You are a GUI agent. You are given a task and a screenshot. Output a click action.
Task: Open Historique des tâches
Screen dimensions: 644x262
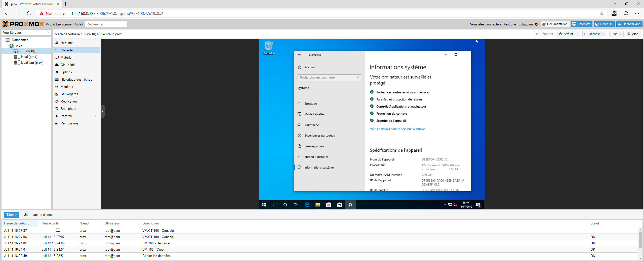coord(76,79)
